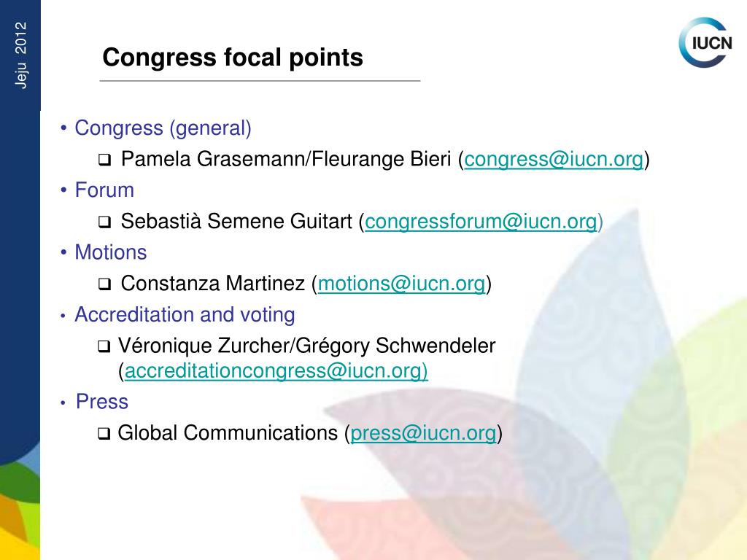Click the square bullet before Sebastià Semene Guitart
The height and width of the screenshot is (560, 747).
click(x=104, y=222)
